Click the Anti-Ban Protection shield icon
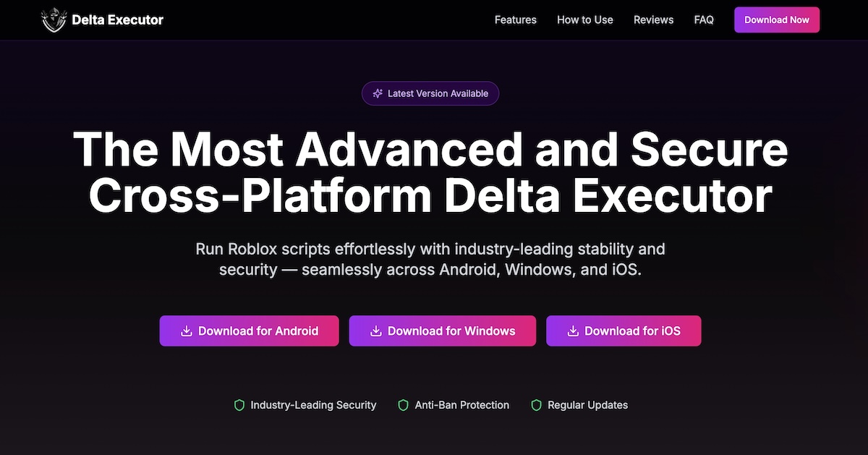 coord(403,405)
